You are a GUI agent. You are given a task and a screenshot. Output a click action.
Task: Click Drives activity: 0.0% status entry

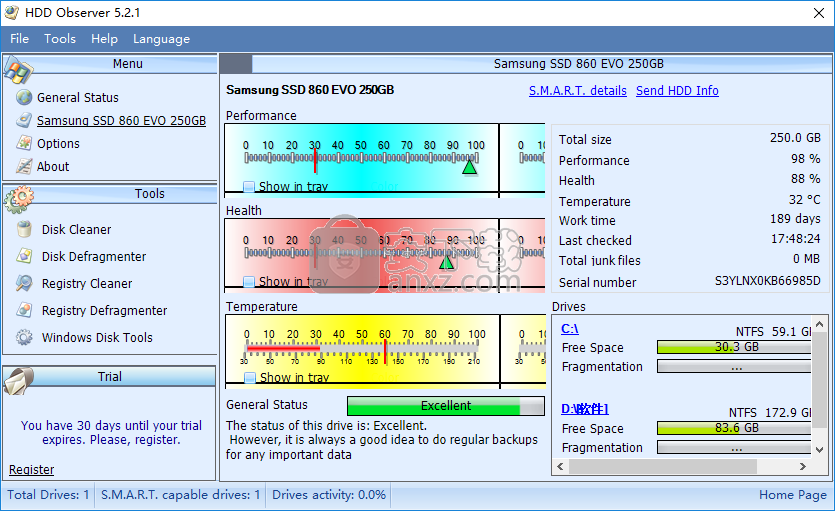pyautogui.click(x=329, y=494)
